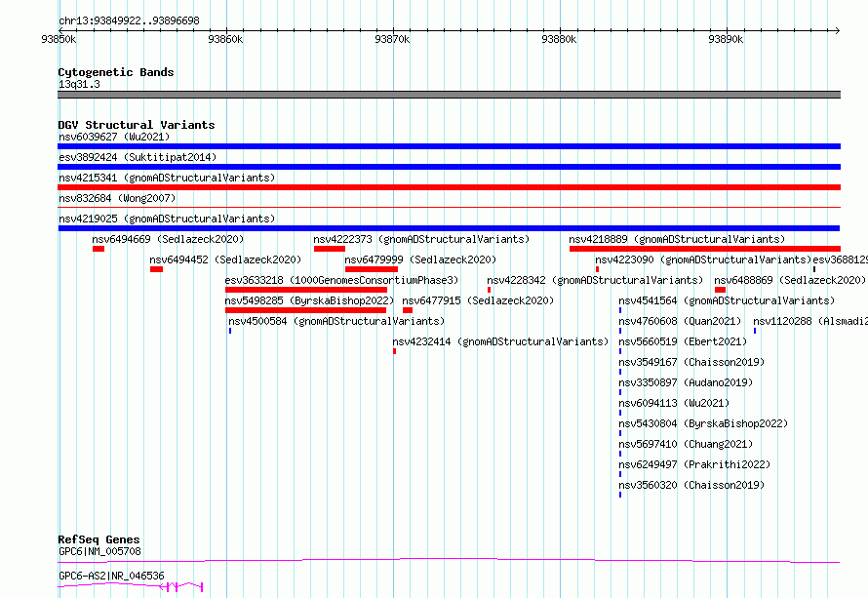Select nsv5697410 (Chuang2021) label
This screenshot has width=868, height=598.
pyautogui.click(x=686, y=444)
